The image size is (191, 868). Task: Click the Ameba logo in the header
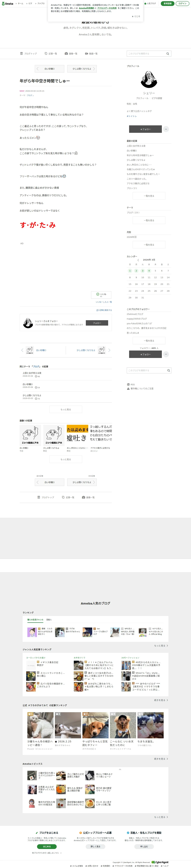[x=7, y=3]
